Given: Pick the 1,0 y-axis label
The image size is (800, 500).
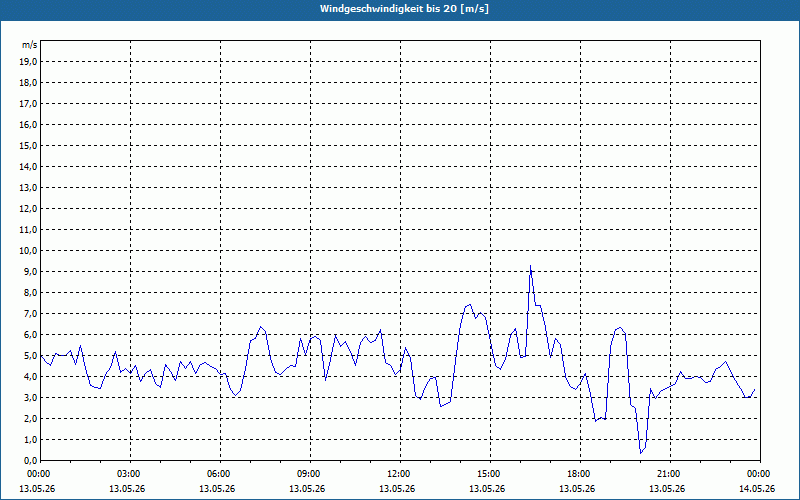Looking at the screenshot, I should click(30, 439).
